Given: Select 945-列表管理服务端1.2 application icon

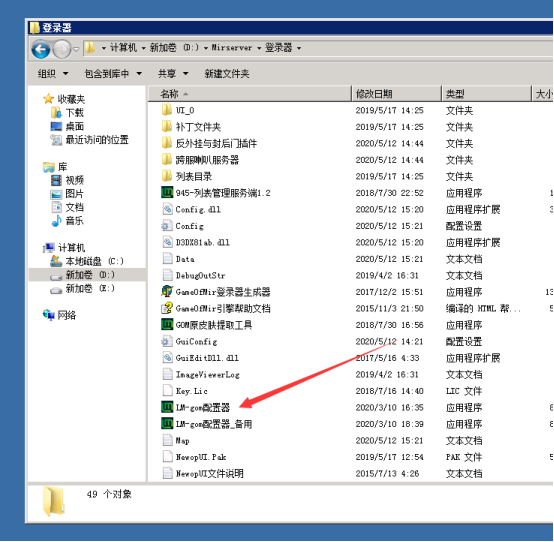Looking at the screenshot, I should (167, 193).
